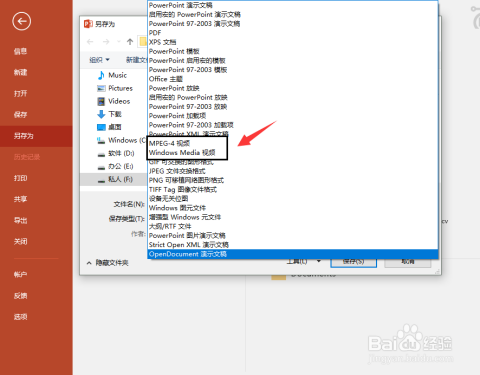The height and width of the screenshot is (375, 480).
Task: Select the 软件 (D:) drive icon
Action: (x=101, y=154)
